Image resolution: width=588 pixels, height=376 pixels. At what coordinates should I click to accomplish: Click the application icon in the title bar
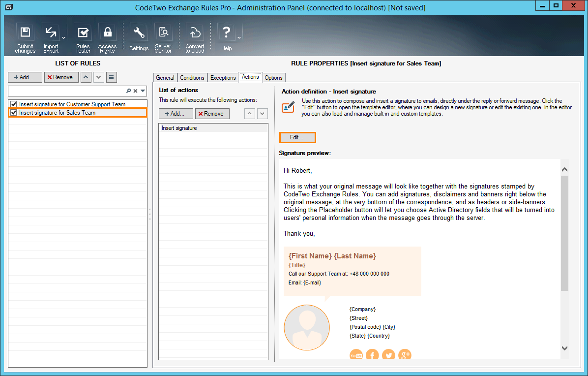pyautogui.click(x=9, y=7)
